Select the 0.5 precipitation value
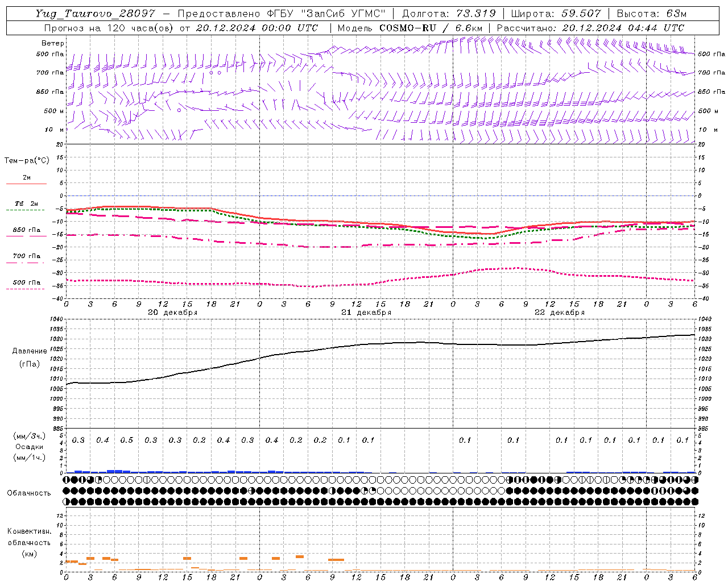The width and height of the screenshot is (728, 582). click(126, 440)
